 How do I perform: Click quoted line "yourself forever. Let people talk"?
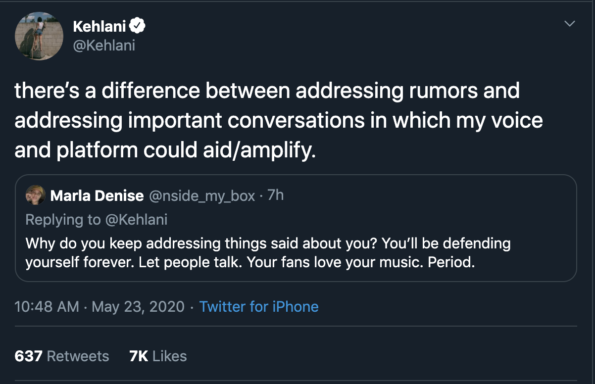pyautogui.click(x=250, y=262)
